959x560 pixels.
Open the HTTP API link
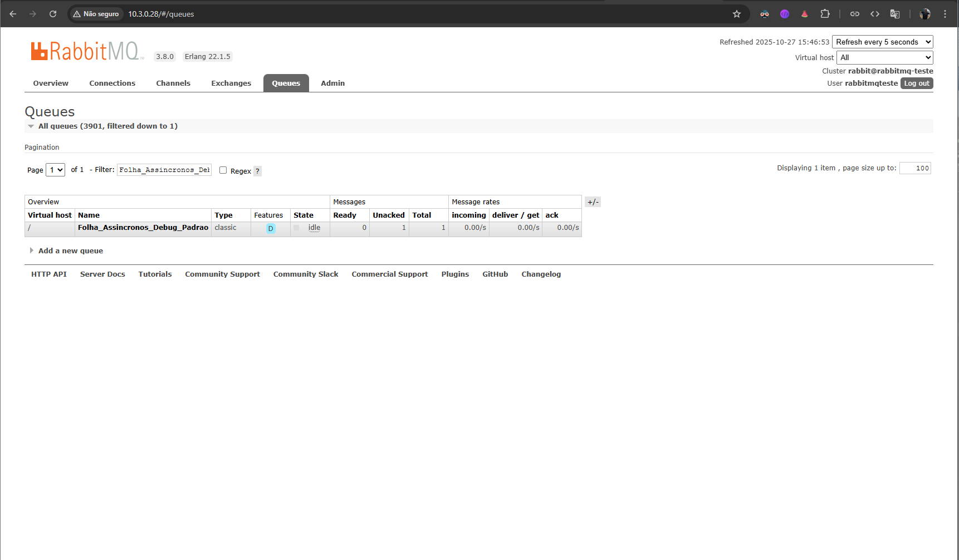tap(49, 274)
